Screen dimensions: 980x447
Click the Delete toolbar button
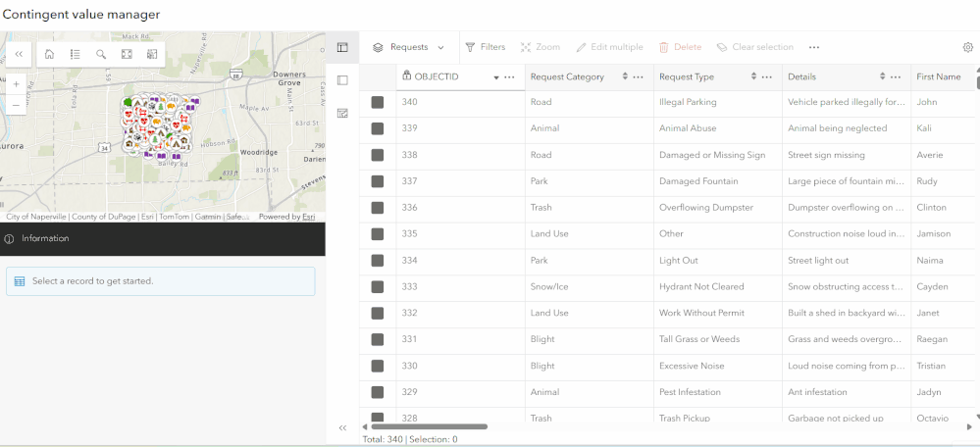(x=681, y=47)
